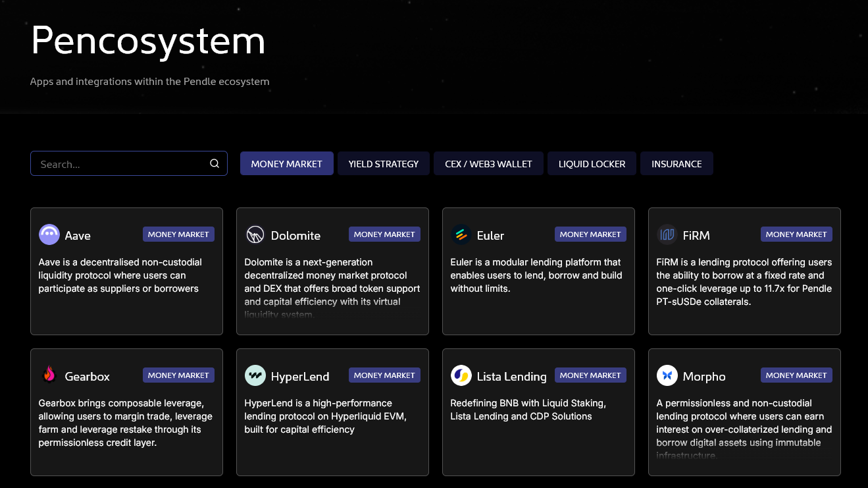
Task: Click the Aave description text
Action: pos(120,275)
